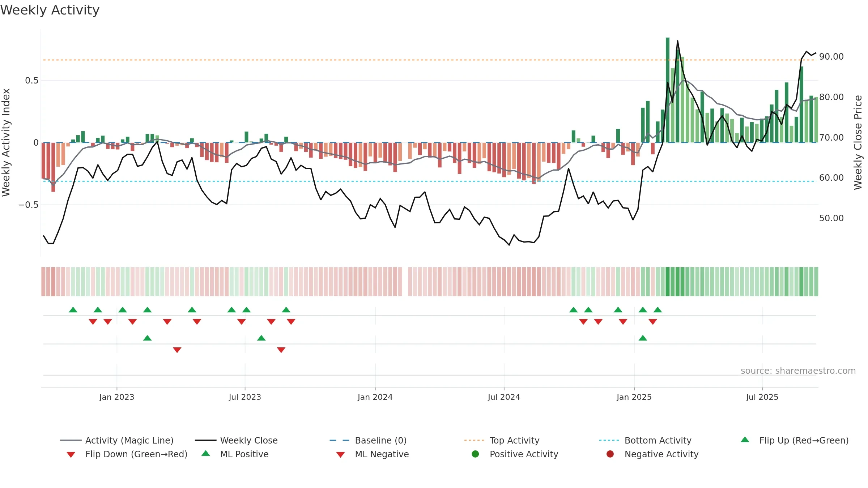The image size is (868, 488).
Task: Click the Jan 2023 axis label
Action: click(117, 397)
